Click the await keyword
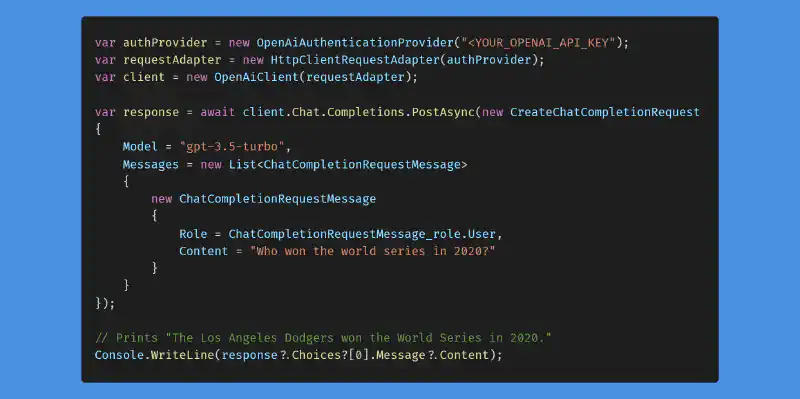 pos(217,112)
